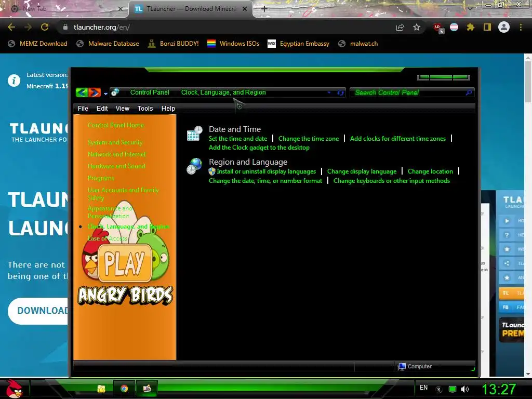Click Change keyboards or other input methods
The height and width of the screenshot is (399, 532).
click(392, 181)
